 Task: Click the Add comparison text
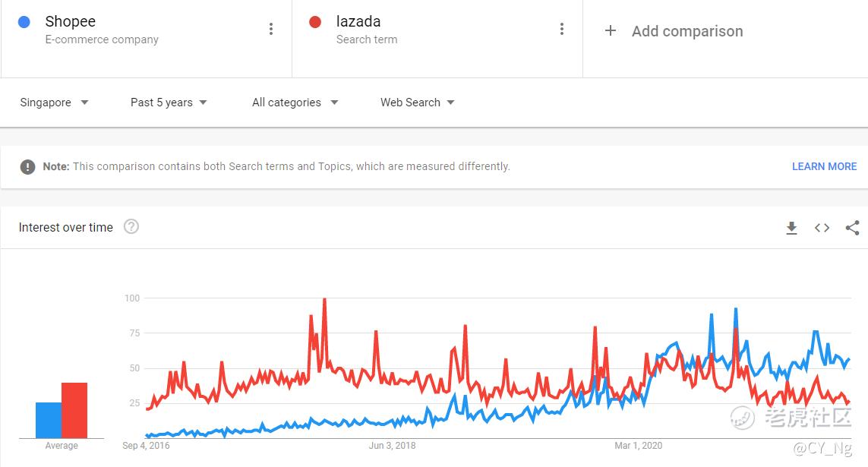click(687, 31)
